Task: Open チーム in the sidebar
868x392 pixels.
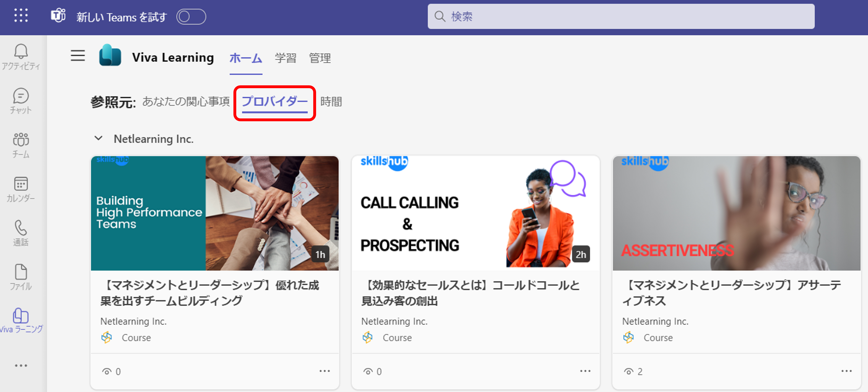Action: coord(21,145)
